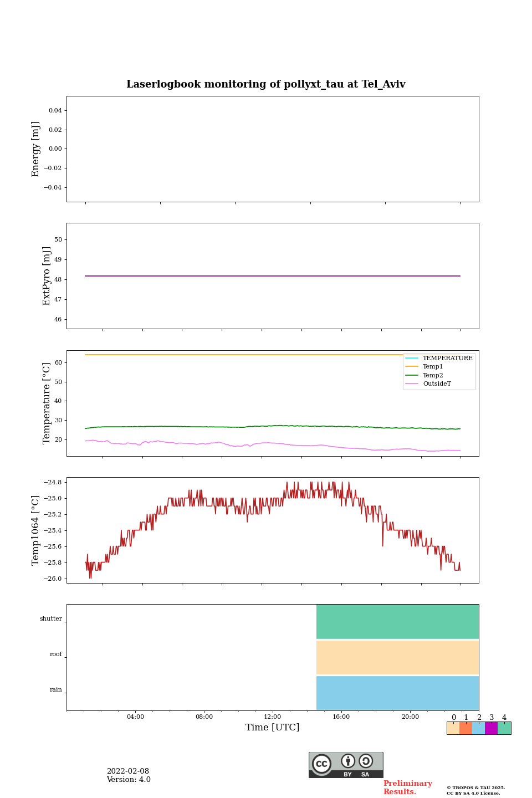Click the CC BY SA 4.0 License text

click(x=473, y=793)
